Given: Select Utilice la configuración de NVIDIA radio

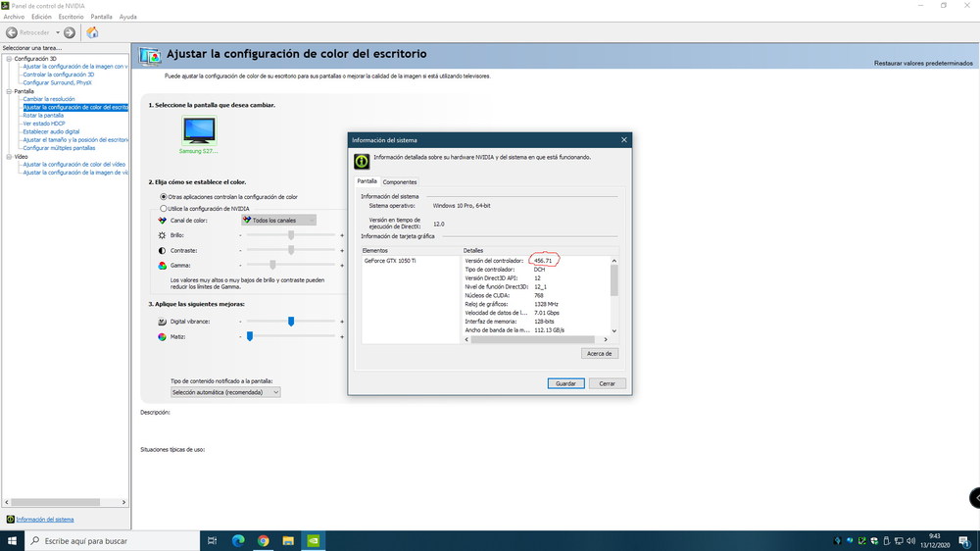Looking at the screenshot, I should (163, 208).
